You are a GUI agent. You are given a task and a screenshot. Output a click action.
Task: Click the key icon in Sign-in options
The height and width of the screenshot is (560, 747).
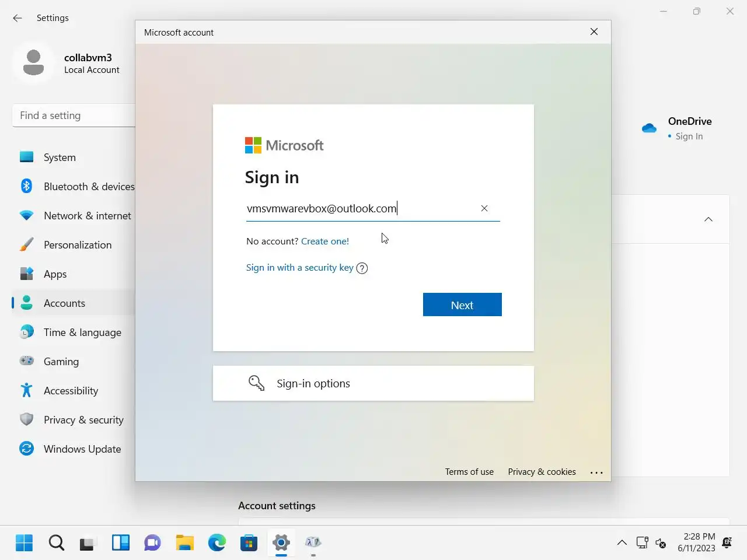[257, 383]
